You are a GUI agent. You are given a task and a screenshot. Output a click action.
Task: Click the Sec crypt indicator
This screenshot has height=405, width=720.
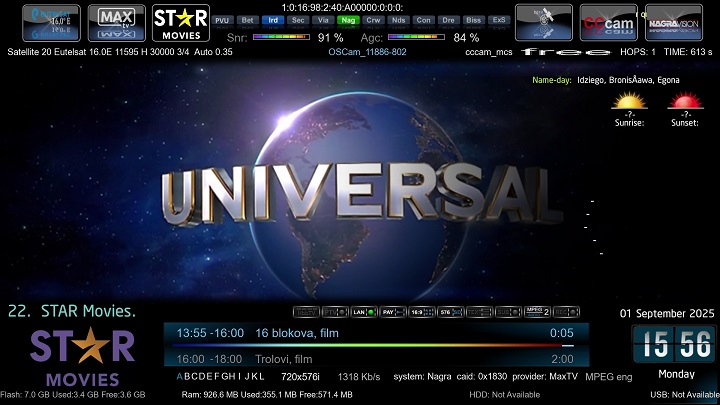click(x=298, y=20)
